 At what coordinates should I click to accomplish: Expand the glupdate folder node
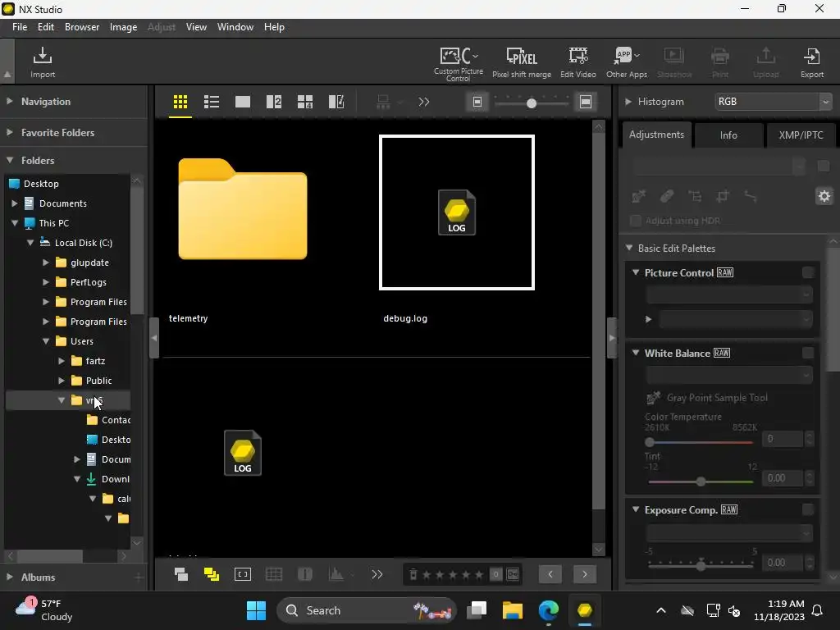tap(46, 262)
